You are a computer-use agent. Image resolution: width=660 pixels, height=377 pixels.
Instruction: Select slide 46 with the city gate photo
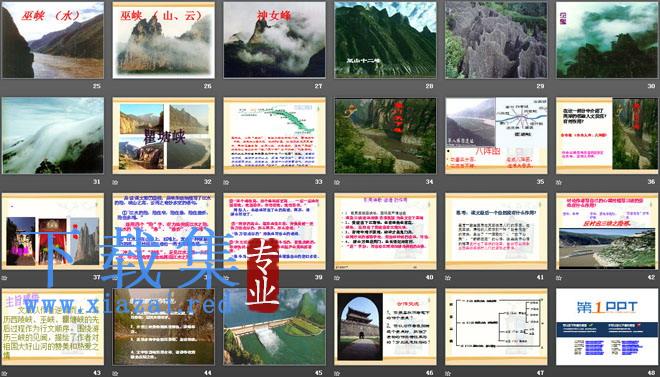pos(385,327)
